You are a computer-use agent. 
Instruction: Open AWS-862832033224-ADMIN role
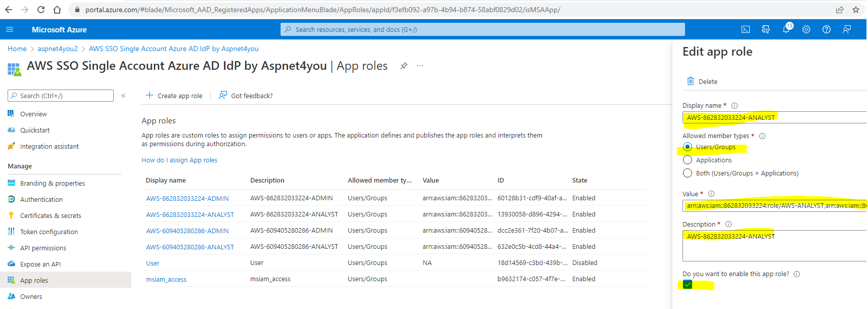[x=187, y=199]
